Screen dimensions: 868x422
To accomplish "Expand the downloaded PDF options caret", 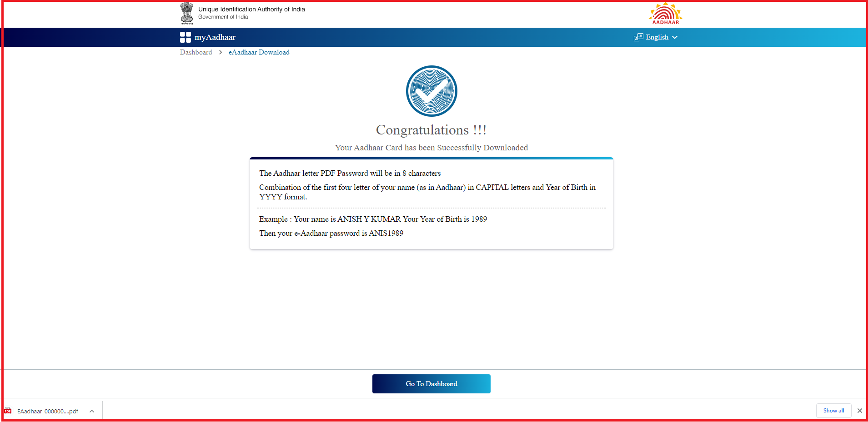I will tap(92, 411).
